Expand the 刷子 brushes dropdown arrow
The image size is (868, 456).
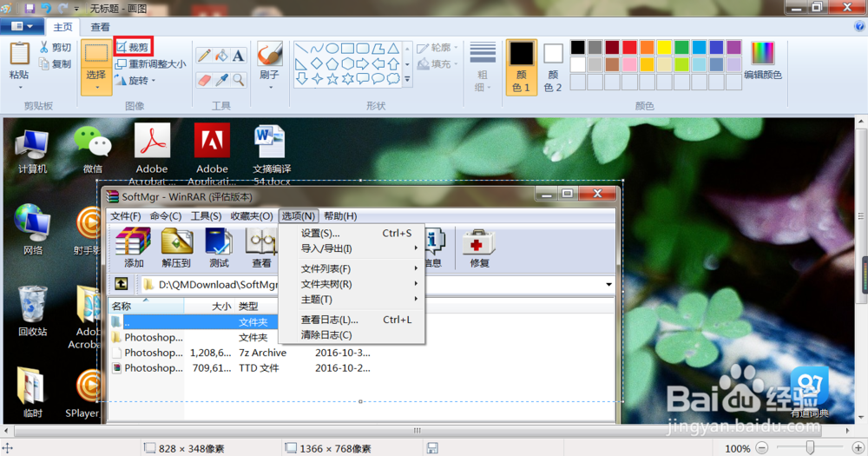point(270,87)
